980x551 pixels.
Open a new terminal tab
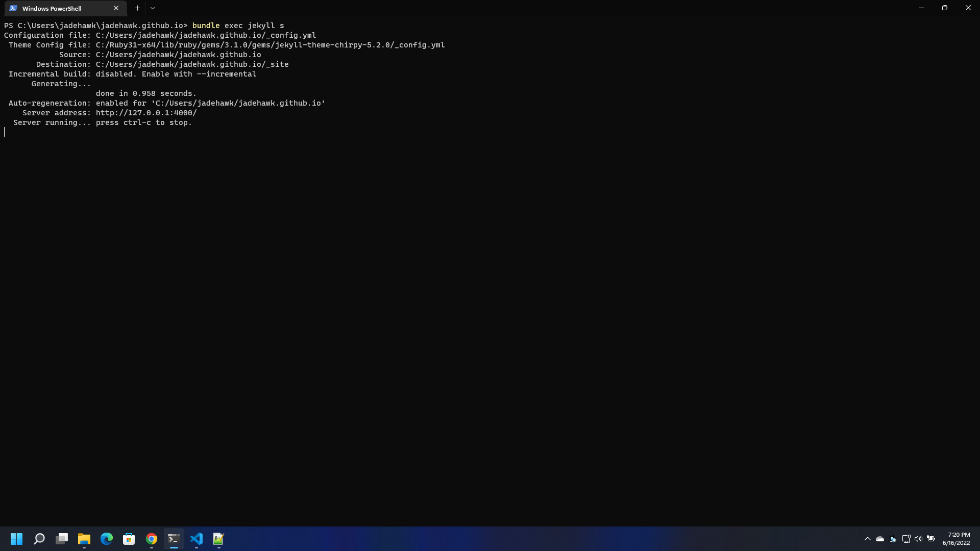click(137, 8)
